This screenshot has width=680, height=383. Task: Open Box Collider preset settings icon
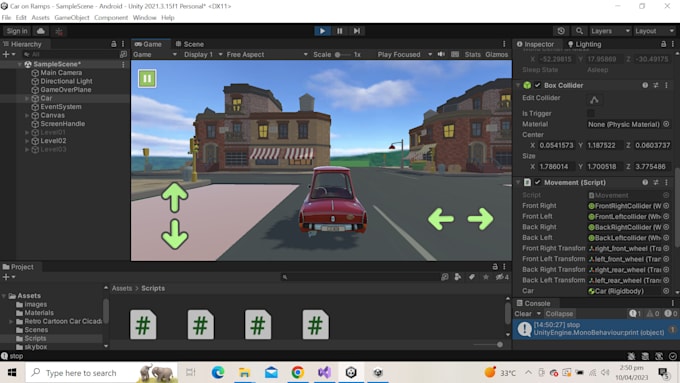tap(656, 85)
